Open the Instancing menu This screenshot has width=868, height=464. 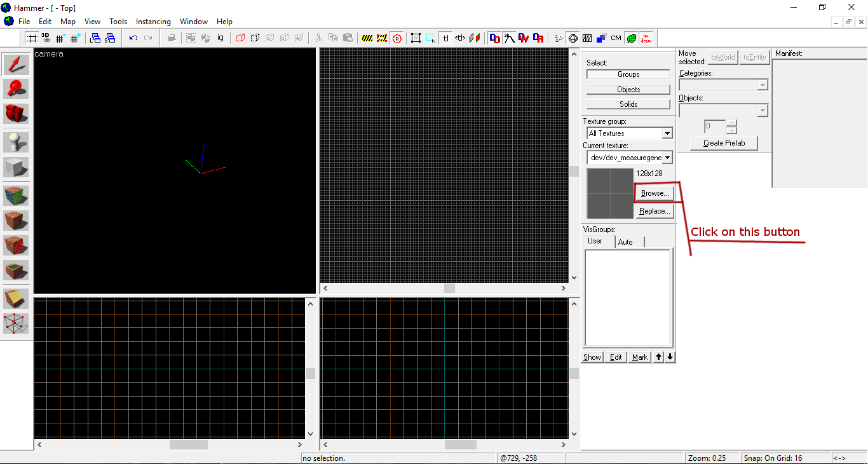pos(153,22)
